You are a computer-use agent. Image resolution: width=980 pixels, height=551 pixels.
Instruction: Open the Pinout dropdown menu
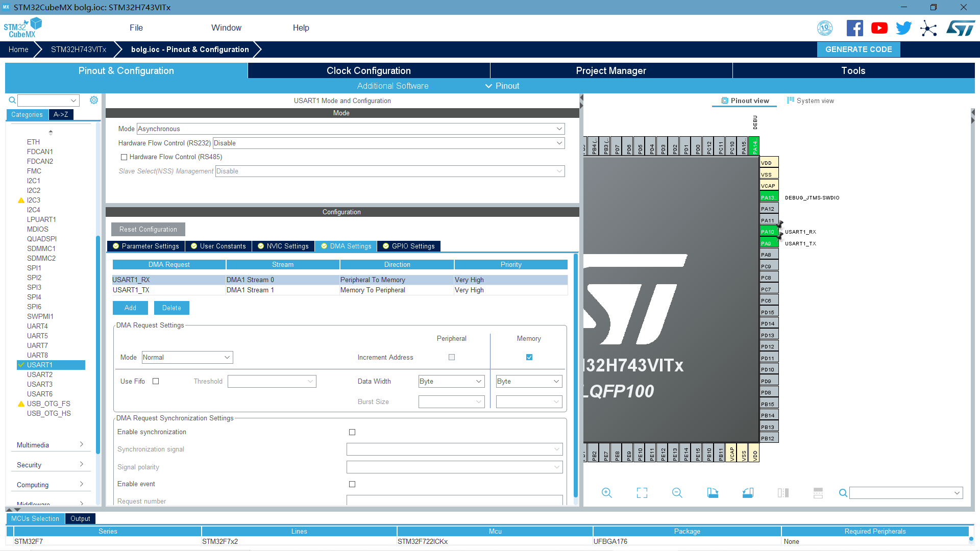[502, 86]
